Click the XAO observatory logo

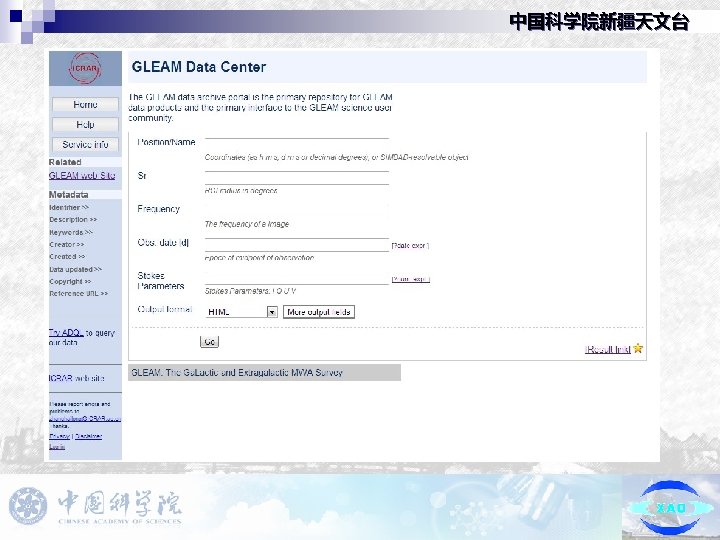670,508
